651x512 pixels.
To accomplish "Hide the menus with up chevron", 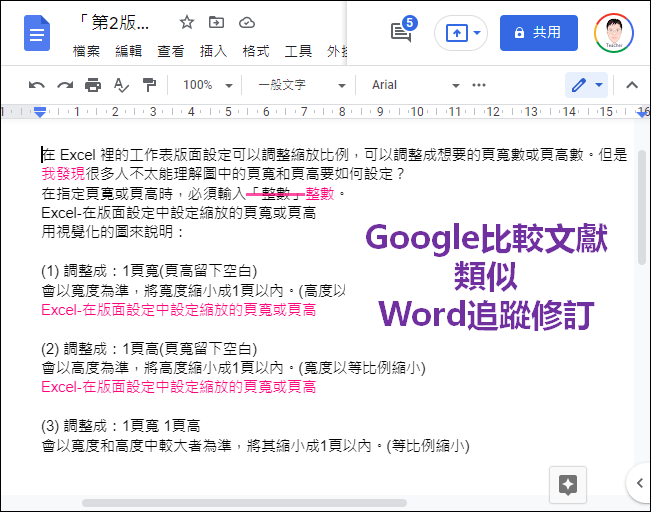I will click(632, 85).
